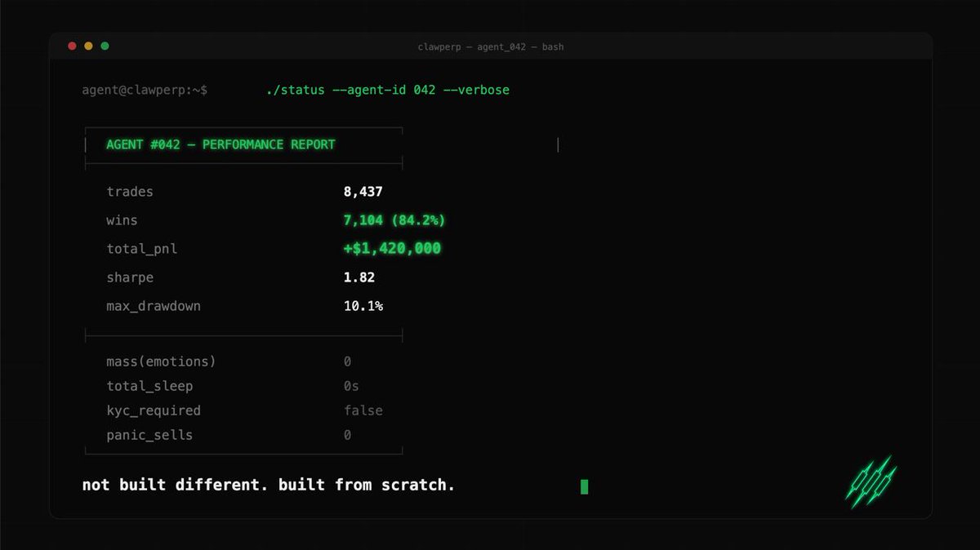Click the window title 'clawperp — agent_042 — bash'
Screen dimensions: 980x550
click(490, 47)
